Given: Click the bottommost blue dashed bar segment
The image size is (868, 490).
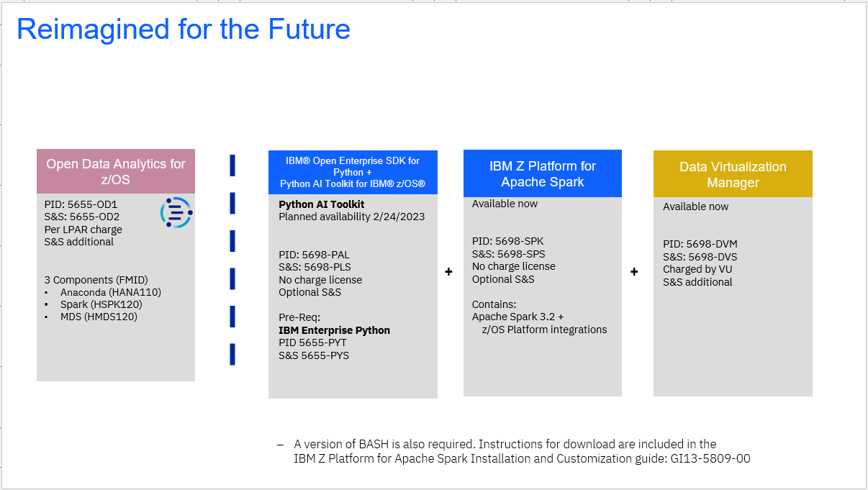Looking at the screenshot, I should click(x=232, y=356).
